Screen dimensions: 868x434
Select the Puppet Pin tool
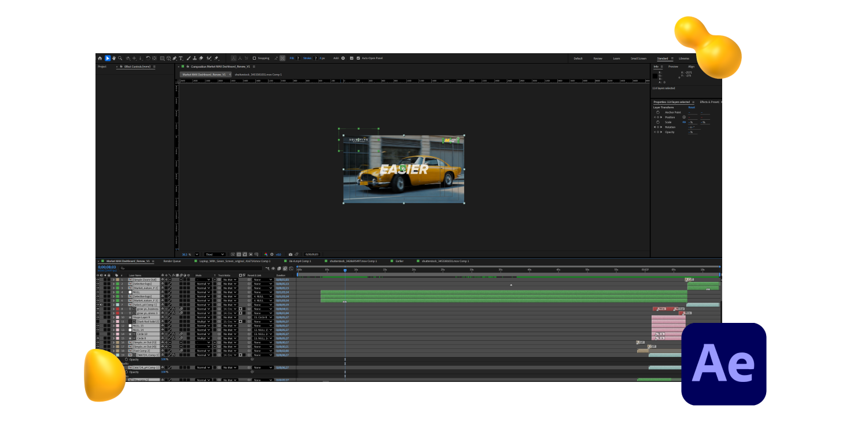[x=216, y=58]
